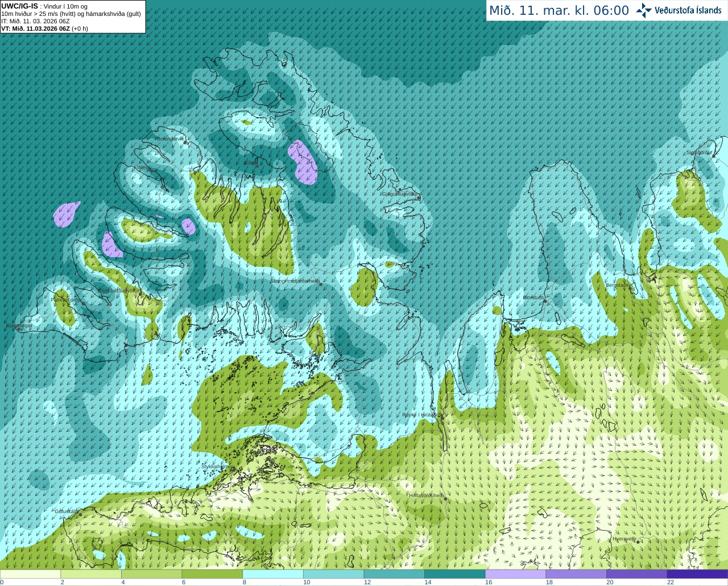Select the 20–22 m/s violet legend swatch
This screenshot has width=728, height=586.
(636, 574)
